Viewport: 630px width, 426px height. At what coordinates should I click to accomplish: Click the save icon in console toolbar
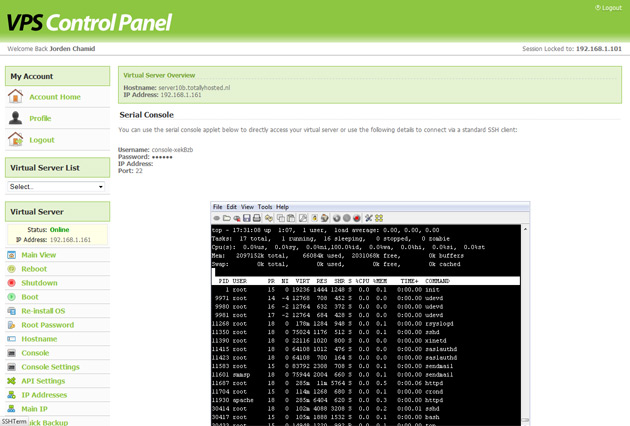[247, 218]
